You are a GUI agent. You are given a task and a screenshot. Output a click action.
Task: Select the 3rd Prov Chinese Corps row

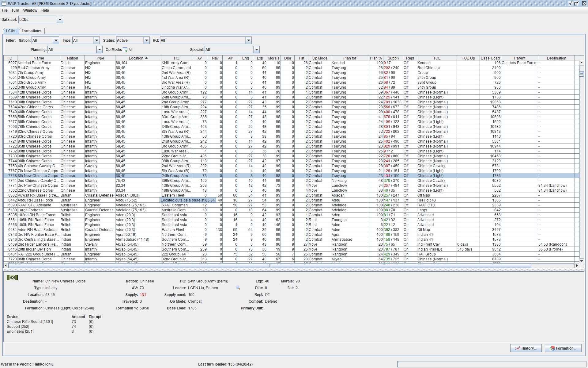pos(291,186)
